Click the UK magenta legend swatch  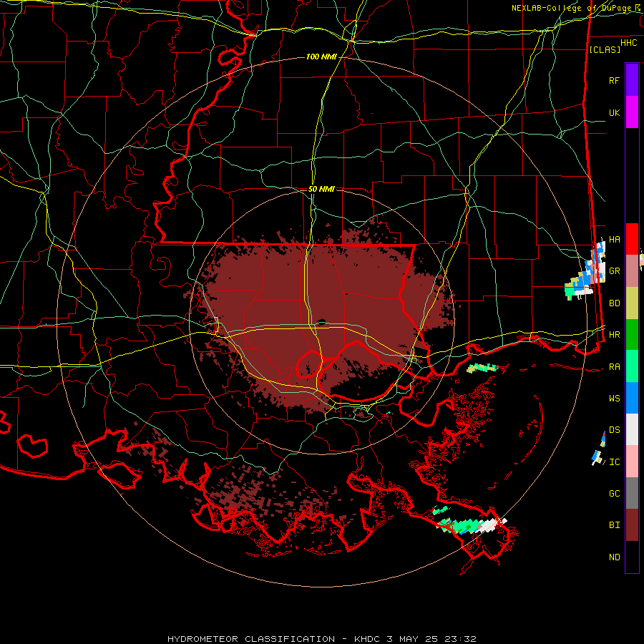coord(632,112)
